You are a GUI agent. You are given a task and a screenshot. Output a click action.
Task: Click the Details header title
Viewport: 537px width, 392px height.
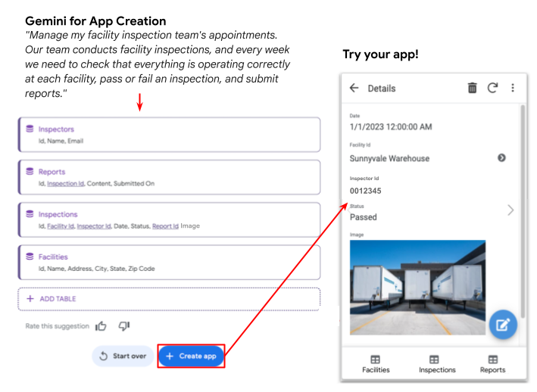pos(382,89)
